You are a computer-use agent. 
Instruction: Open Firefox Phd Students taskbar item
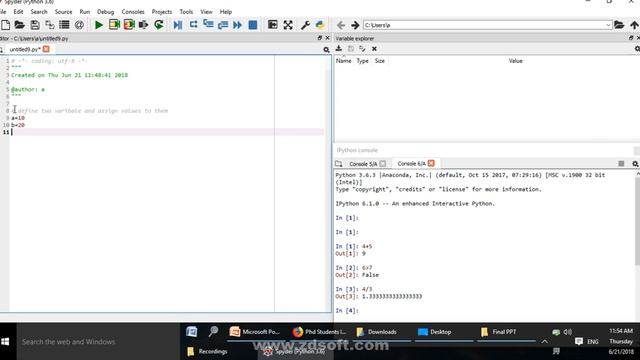[319, 332]
